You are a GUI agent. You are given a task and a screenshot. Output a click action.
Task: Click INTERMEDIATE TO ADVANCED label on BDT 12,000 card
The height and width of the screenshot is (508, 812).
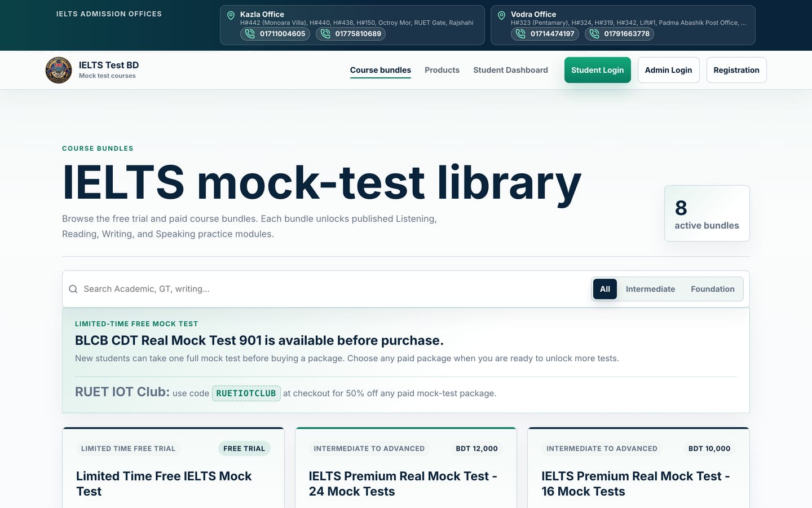(369, 449)
